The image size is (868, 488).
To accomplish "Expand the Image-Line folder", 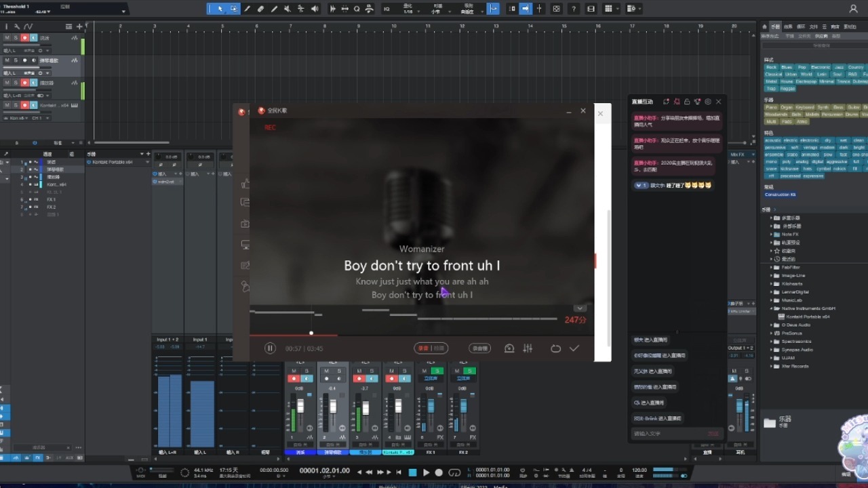I will [x=772, y=275].
